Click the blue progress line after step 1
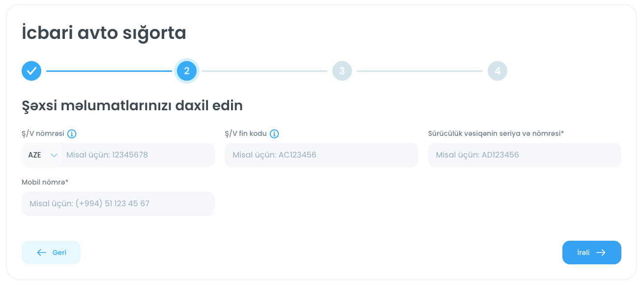The height and width of the screenshot is (285, 644). [109, 71]
